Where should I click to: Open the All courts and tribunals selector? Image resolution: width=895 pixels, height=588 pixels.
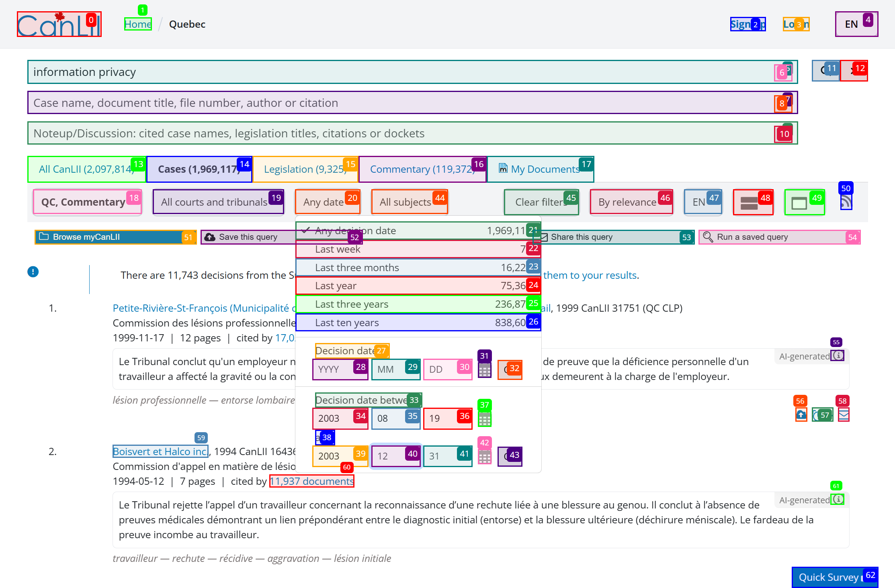pos(218,202)
